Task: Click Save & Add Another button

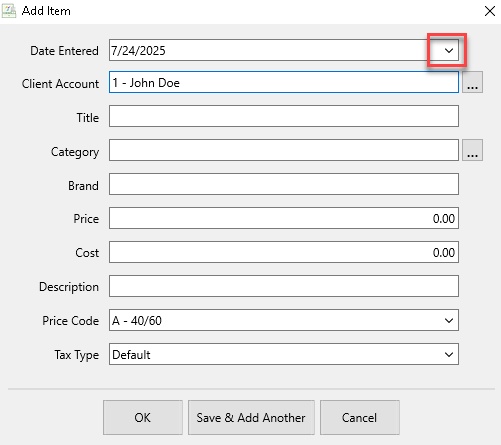Action: coord(251,418)
